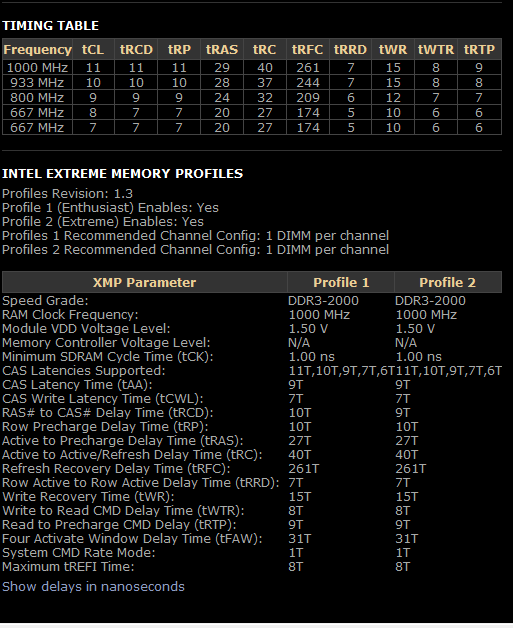Screen dimensions: 513x628
Task: Click the CAS Latencies Supported label
Action: 84,370
